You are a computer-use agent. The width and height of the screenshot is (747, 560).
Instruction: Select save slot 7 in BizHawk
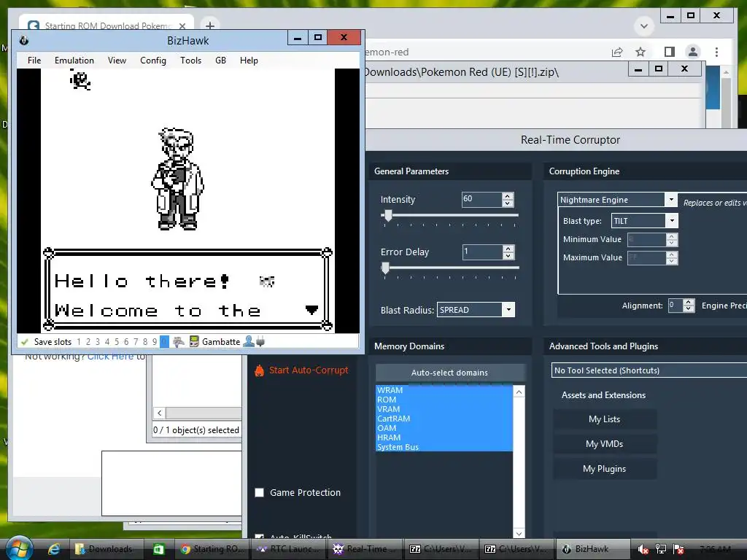136,341
